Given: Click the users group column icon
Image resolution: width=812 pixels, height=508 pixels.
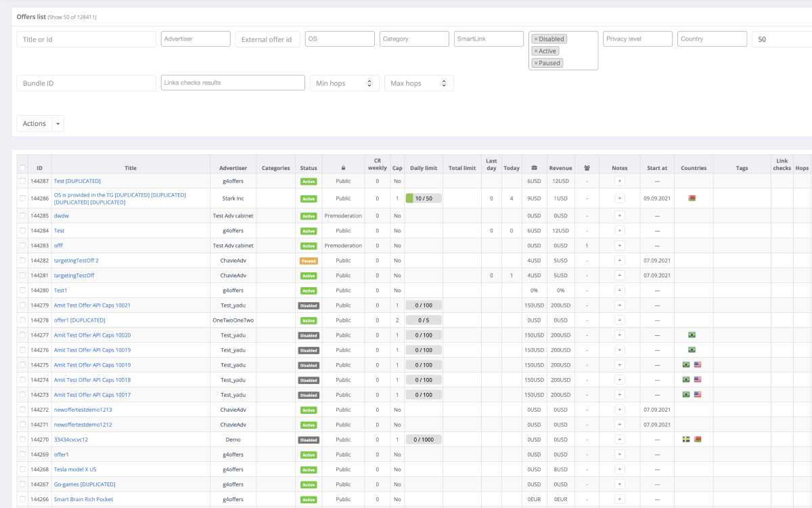Looking at the screenshot, I should pyautogui.click(x=587, y=168).
